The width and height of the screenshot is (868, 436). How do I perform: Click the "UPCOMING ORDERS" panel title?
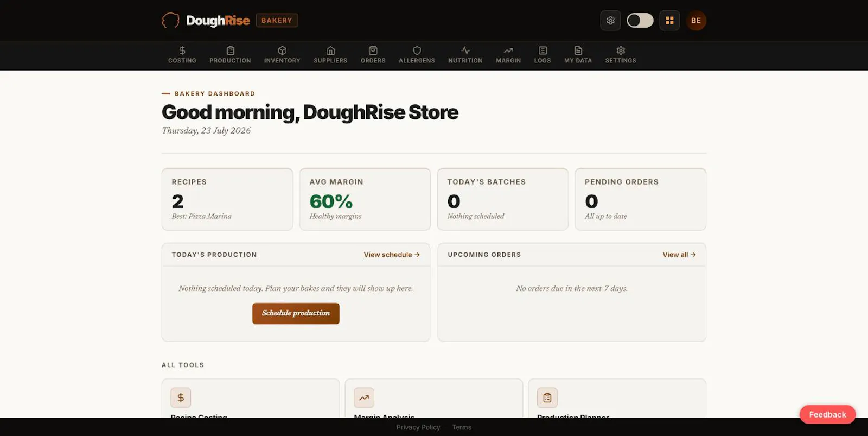[484, 255]
